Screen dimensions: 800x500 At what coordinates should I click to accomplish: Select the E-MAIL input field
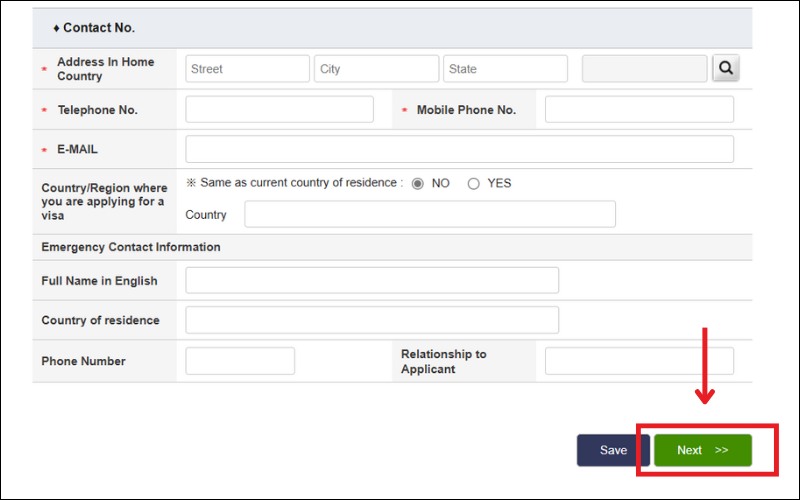click(459, 149)
